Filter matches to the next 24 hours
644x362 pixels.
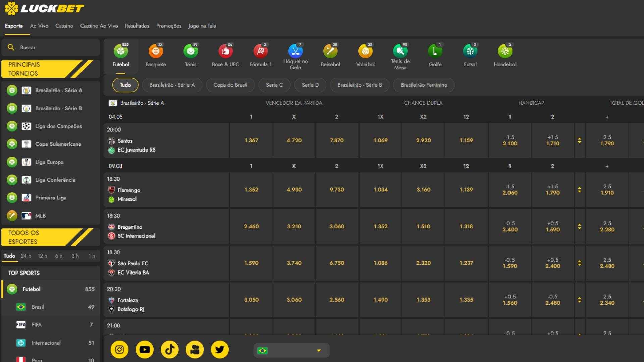pos(25,255)
